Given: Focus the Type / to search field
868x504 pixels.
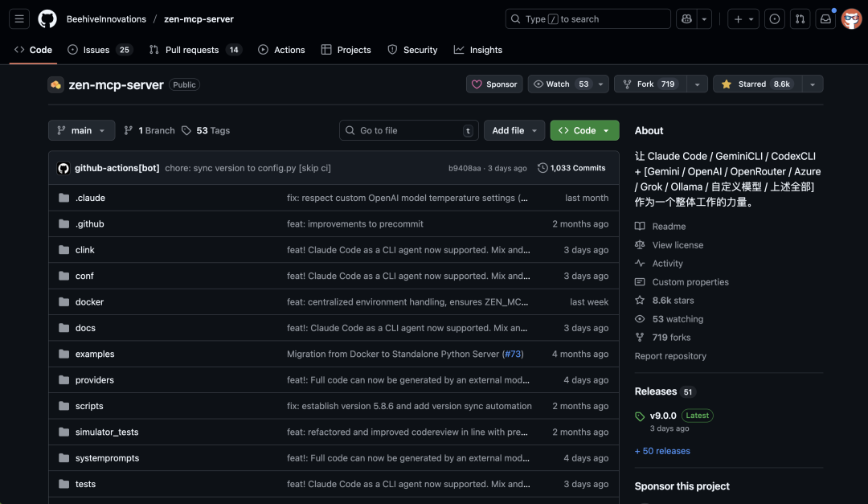Looking at the screenshot, I should pos(588,18).
